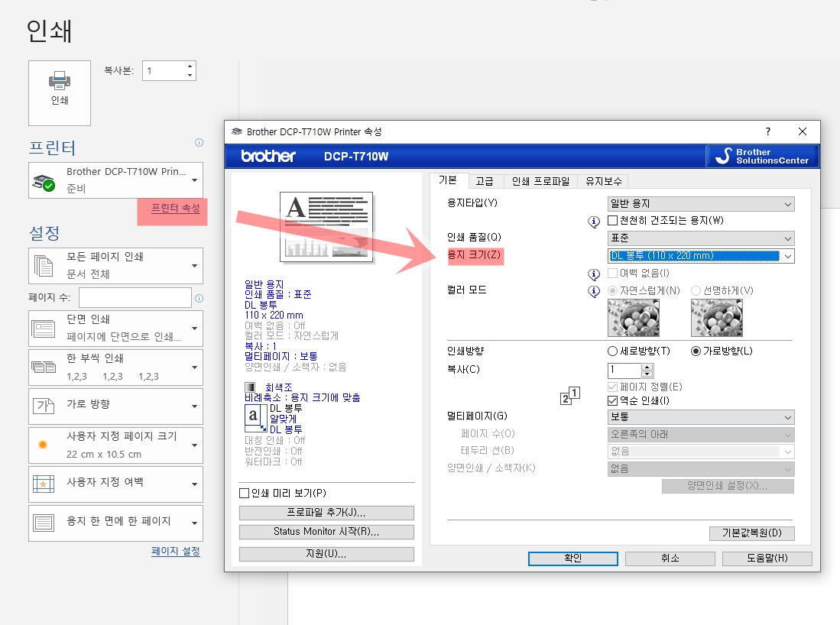Increase 복사 count with spinner up arrow
The image size is (840, 625).
coord(647,367)
